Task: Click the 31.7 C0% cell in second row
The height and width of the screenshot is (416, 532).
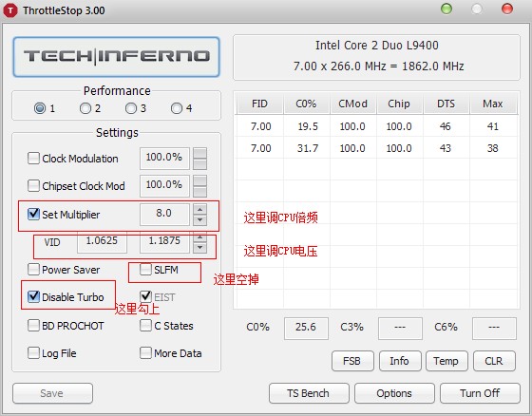Action: pyautogui.click(x=308, y=148)
